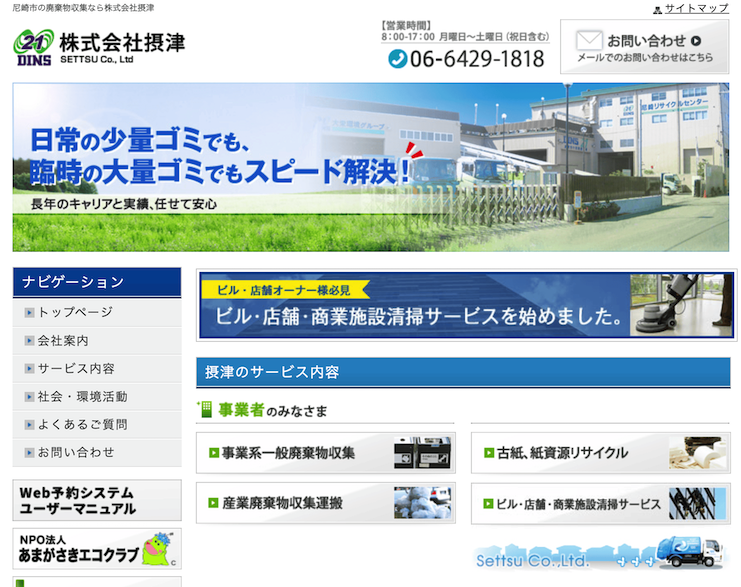741x587 pixels.
Task: Click the floor polisher photo in banner
Action: tap(681, 305)
